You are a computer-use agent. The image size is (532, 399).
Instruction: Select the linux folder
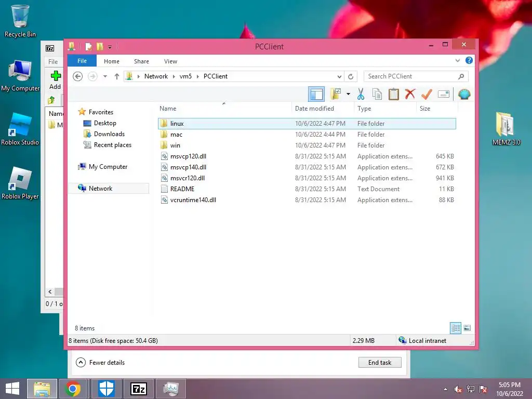point(307,124)
